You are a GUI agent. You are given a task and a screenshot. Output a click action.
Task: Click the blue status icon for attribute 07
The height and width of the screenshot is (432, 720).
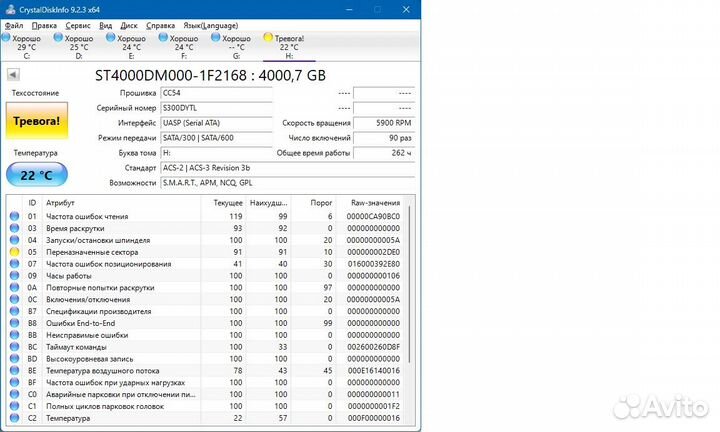pos(15,264)
